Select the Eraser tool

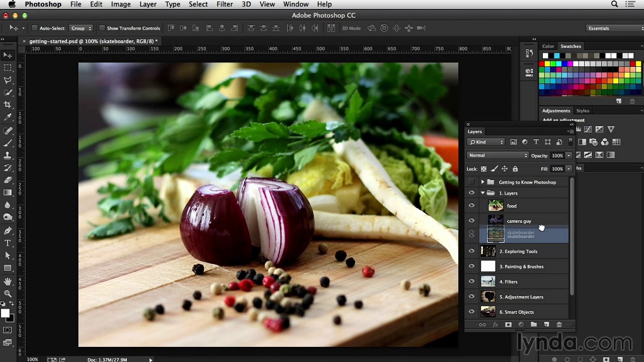click(x=8, y=180)
